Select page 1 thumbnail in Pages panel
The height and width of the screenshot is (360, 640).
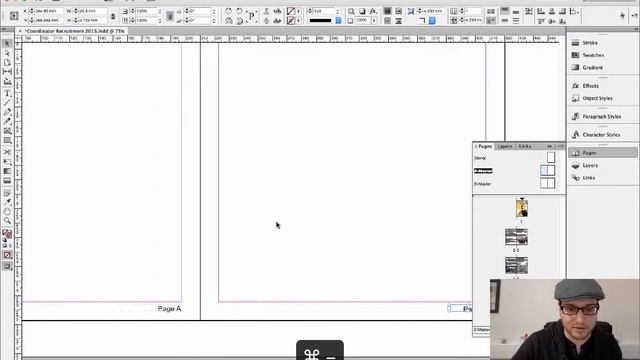coord(522,209)
